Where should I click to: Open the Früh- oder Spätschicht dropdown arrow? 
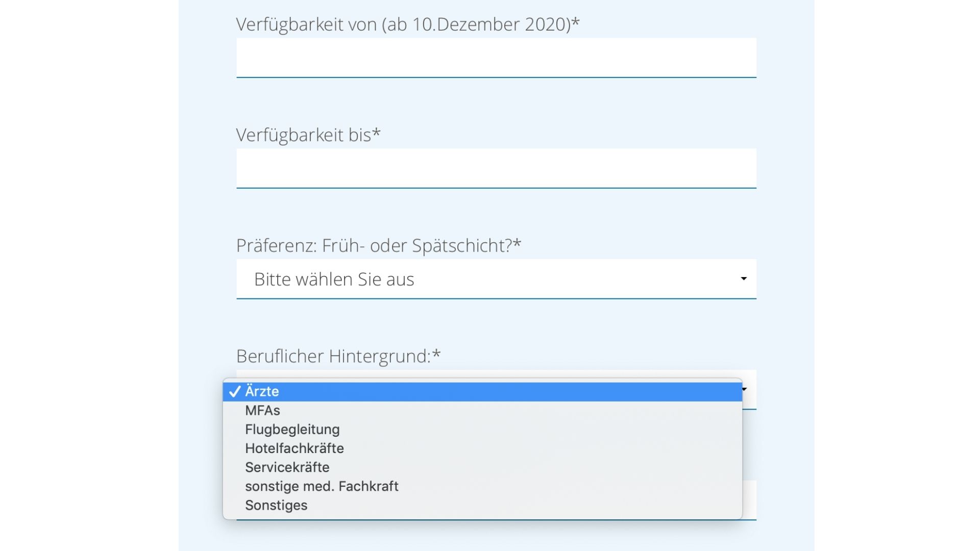coord(744,279)
